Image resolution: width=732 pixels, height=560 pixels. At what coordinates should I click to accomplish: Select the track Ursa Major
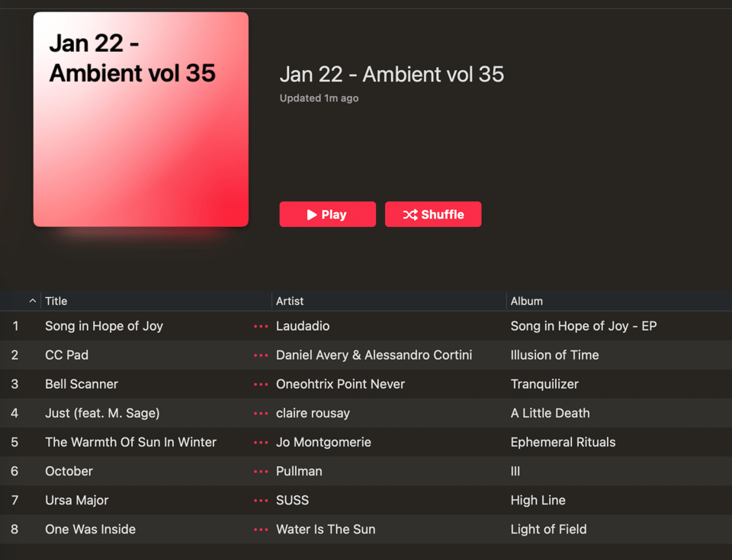pyautogui.click(x=77, y=500)
